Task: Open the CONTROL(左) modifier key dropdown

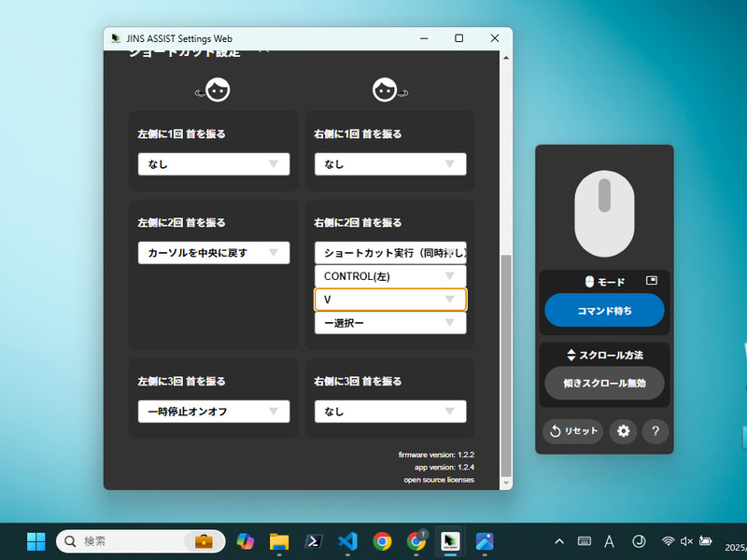Action: [x=389, y=275]
